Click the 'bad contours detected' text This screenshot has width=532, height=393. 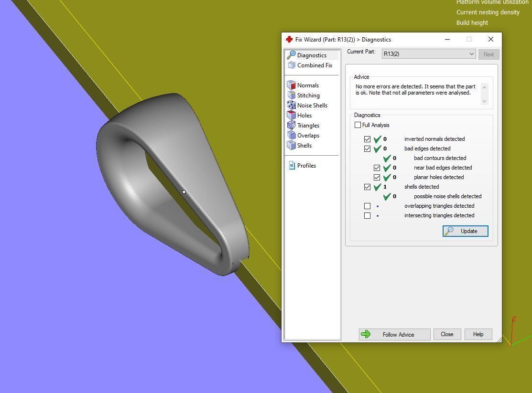pyautogui.click(x=440, y=158)
